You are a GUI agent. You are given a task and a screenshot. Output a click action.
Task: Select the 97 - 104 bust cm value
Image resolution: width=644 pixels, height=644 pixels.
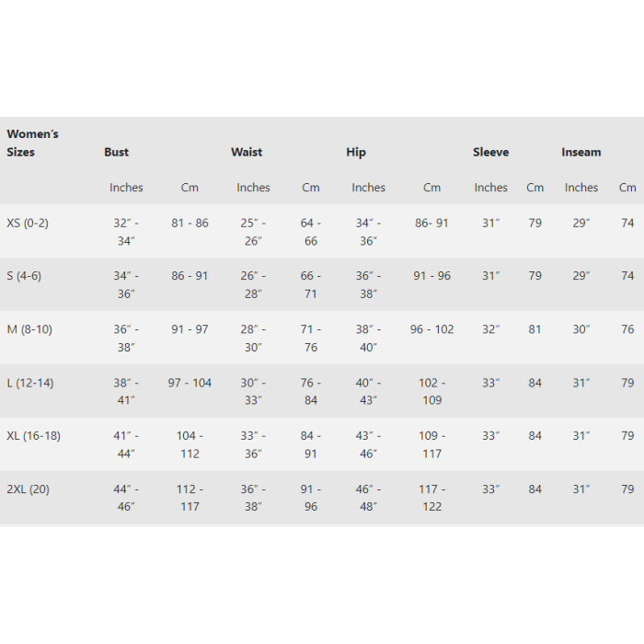coord(190,383)
